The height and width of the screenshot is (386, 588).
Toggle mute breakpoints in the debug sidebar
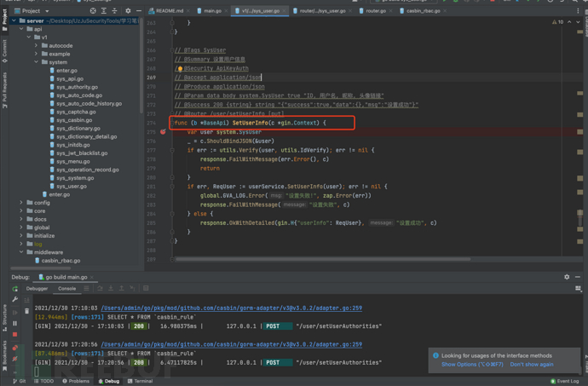pyautogui.click(x=15, y=358)
